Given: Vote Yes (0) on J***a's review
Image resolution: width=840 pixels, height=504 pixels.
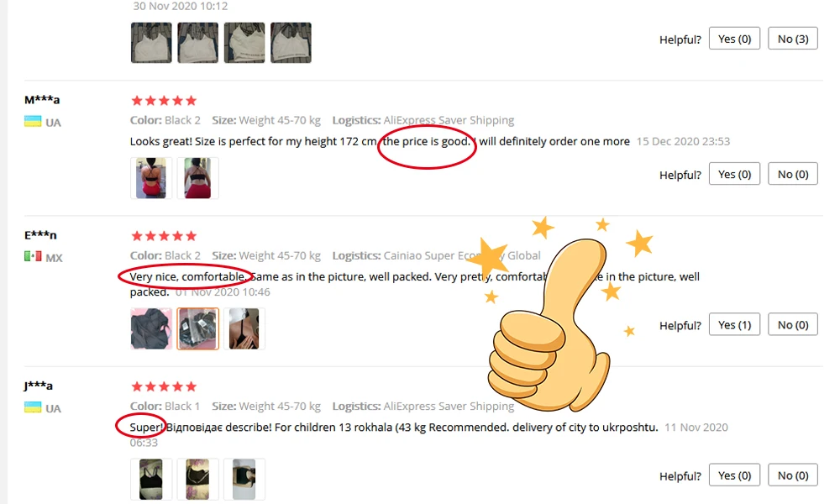Looking at the screenshot, I should (734, 475).
